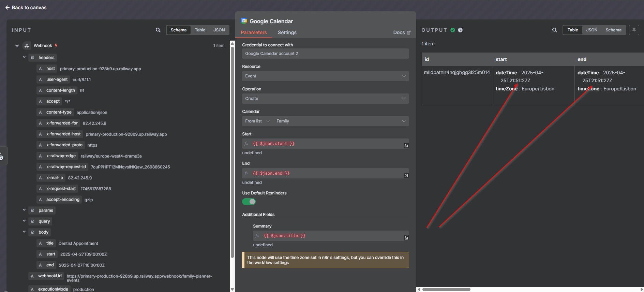Viewport: 644px width, 292px height.
Task: Select the accept field pill
Action: [x=49, y=101]
